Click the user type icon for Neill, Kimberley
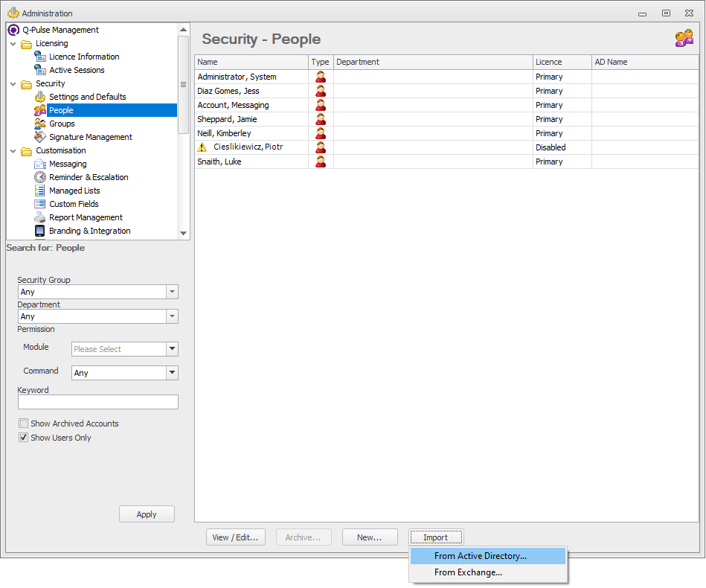706x588 pixels. 321,133
